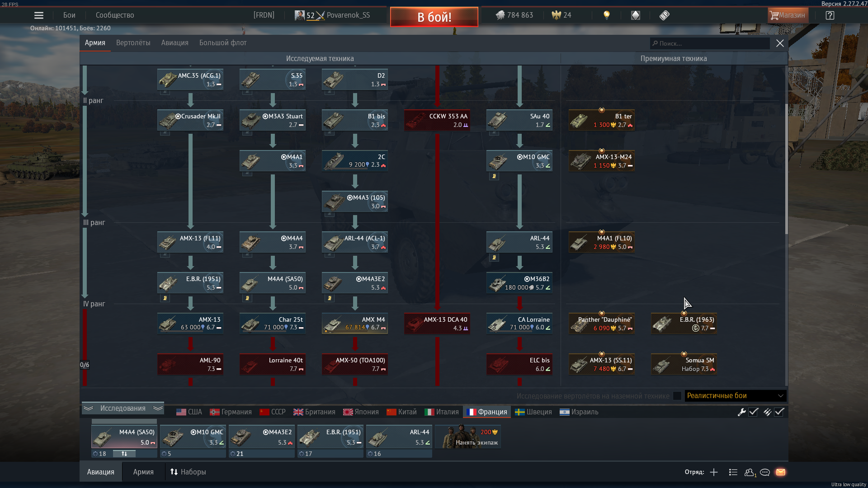868x488 pixels.
Task: Open the chat bubble icon
Action: point(765,472)
